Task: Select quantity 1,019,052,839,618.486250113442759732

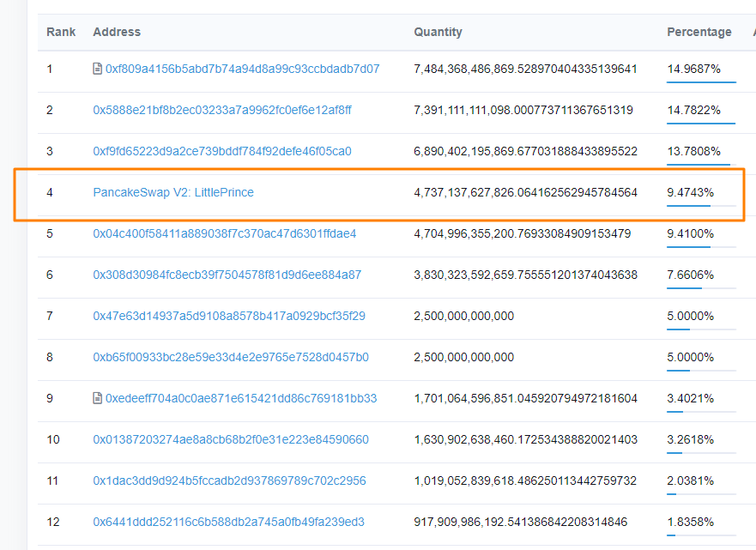Action: pyautogui.click(x=525, y=480)
